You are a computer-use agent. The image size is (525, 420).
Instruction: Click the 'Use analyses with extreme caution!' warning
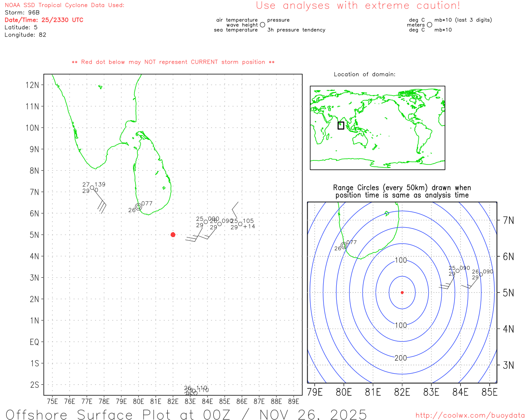pos(358,6)
